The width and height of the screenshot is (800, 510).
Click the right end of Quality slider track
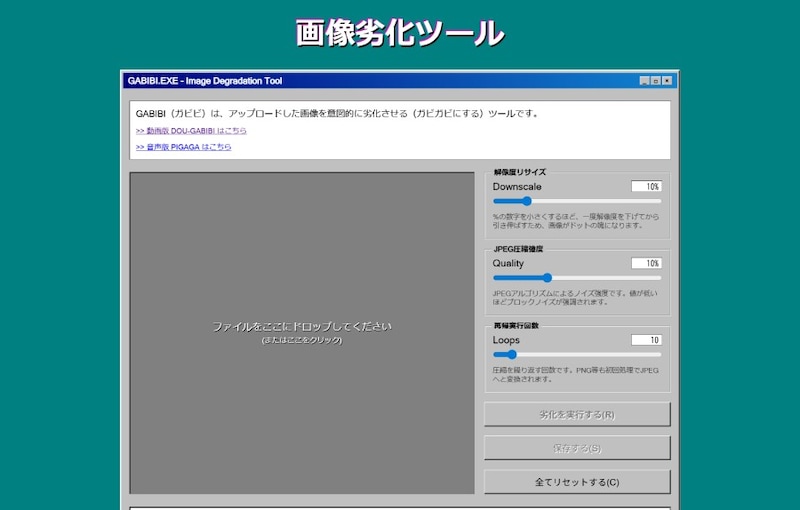coord(659,277)
